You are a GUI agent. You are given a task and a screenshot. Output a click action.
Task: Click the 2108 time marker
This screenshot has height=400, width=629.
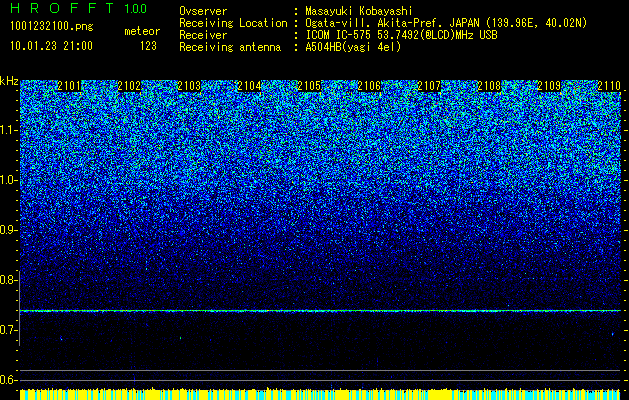(x=489, y=86)
